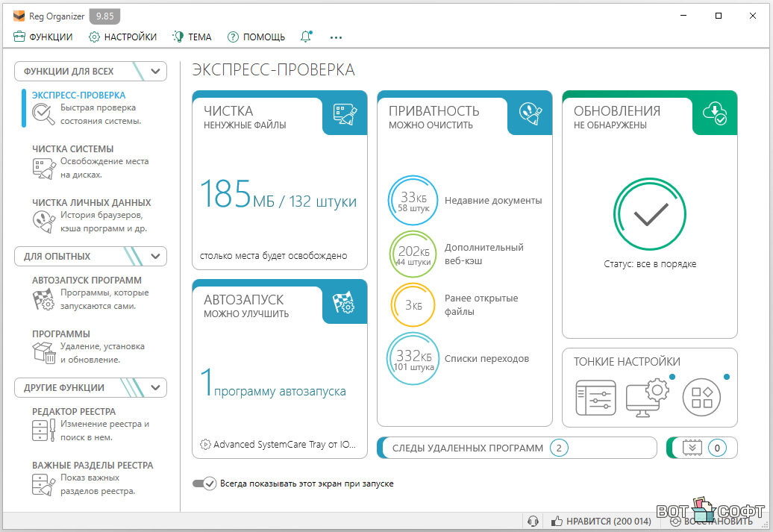The height and width of the screenshot is (532, 773).
Task: Click the sliders icon in Тонкие настройки
Action: 595,397
